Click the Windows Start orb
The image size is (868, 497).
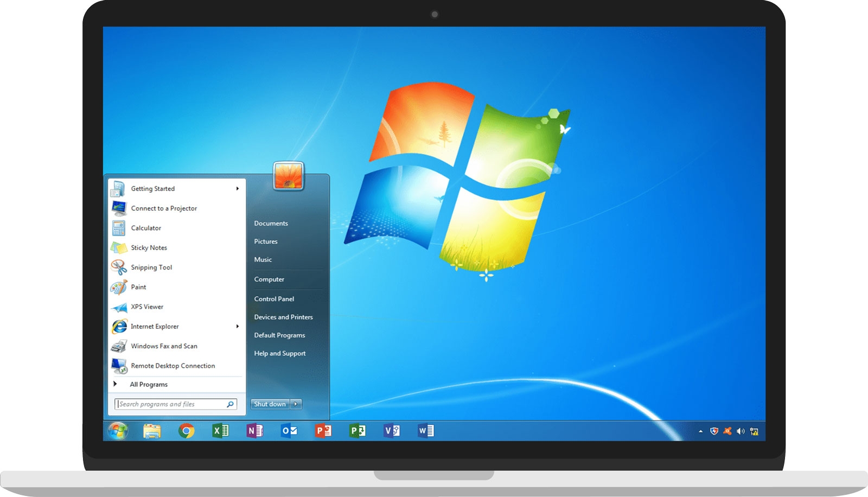coord(118,431)
